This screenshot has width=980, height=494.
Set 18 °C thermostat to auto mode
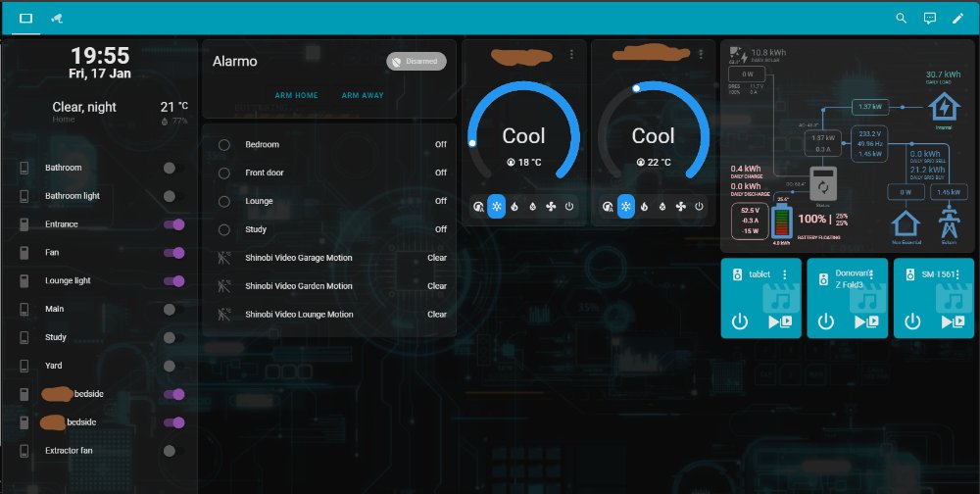tap(479, 207)
